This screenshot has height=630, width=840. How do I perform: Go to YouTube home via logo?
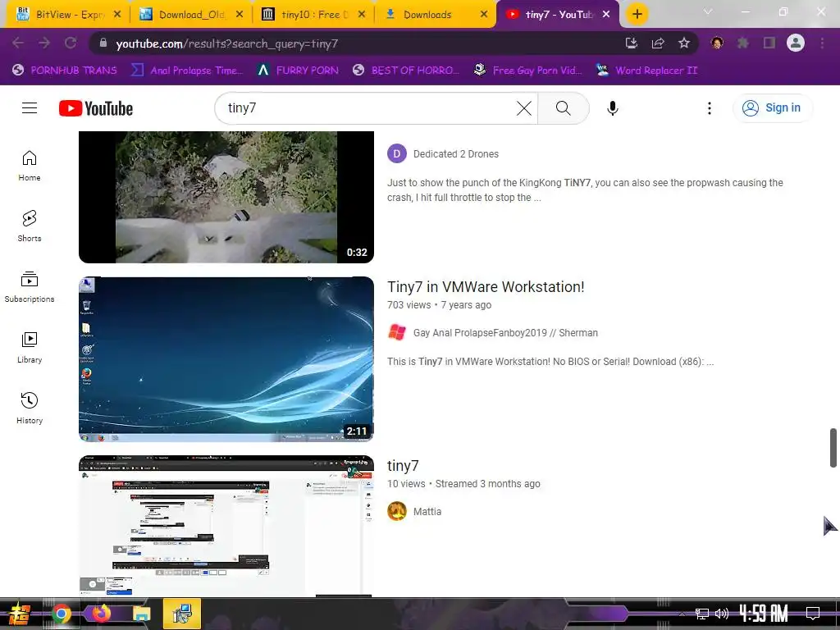click(96, 108)
